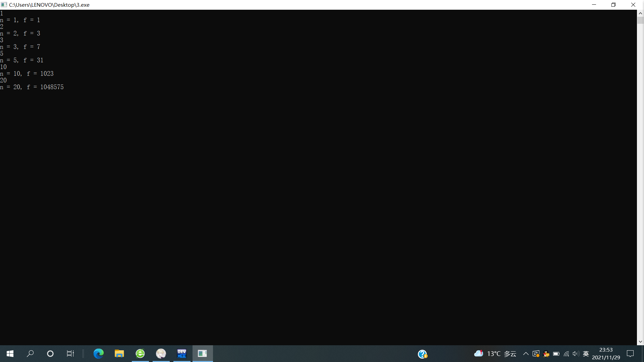Open Task View on taskbar
The height and width of the screenshot is (362, 644).
coord(70,354)
